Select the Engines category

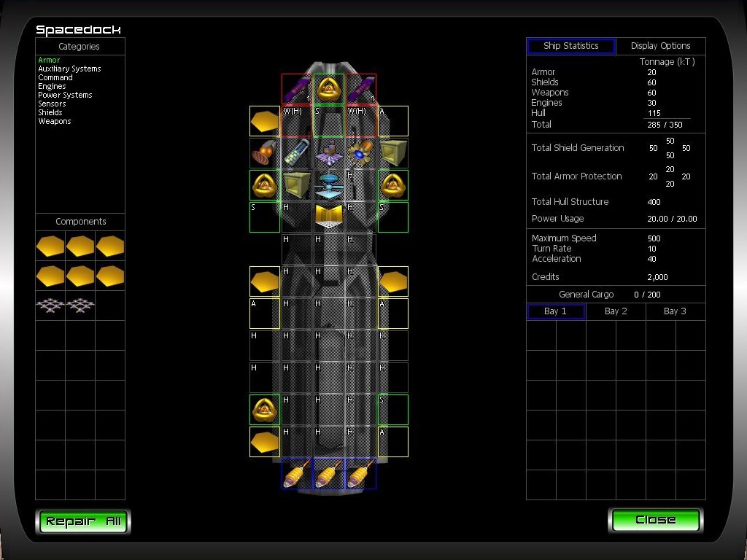coord(52,86)
